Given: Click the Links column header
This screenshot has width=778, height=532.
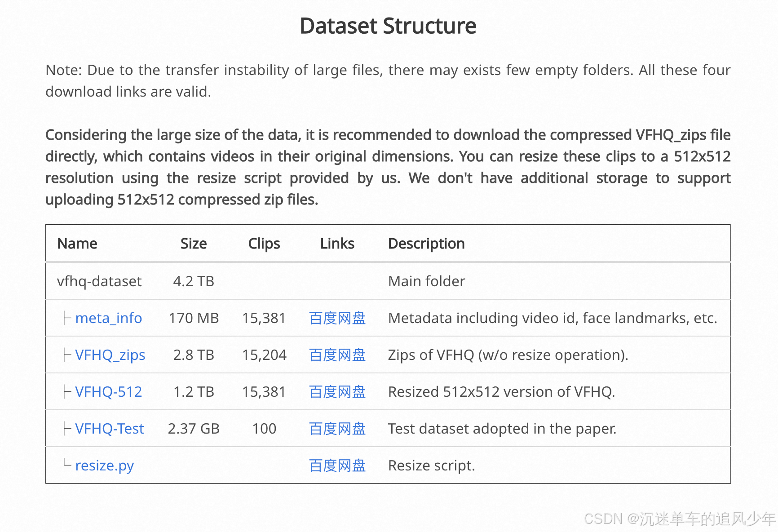Looking at the screenshot, I should tap(337, 244).
